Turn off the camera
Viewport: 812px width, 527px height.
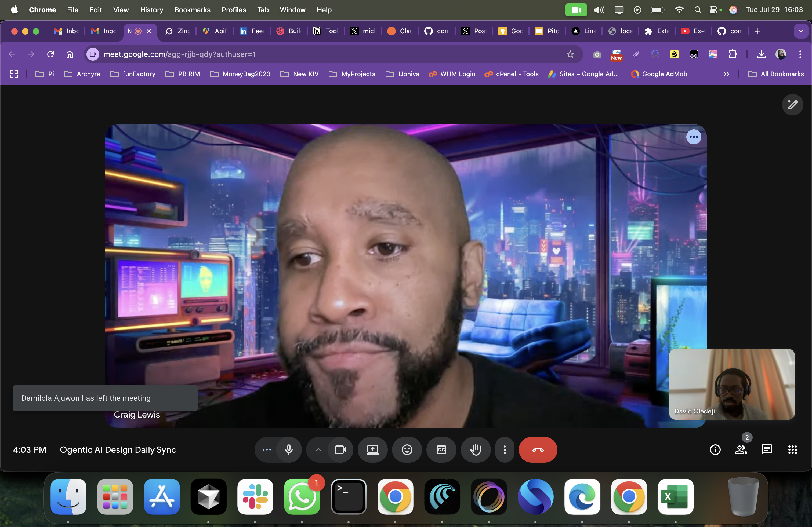(340, 450)
